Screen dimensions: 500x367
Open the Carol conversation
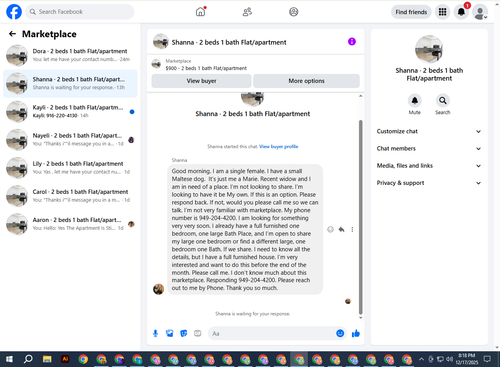tap(70, 196)
